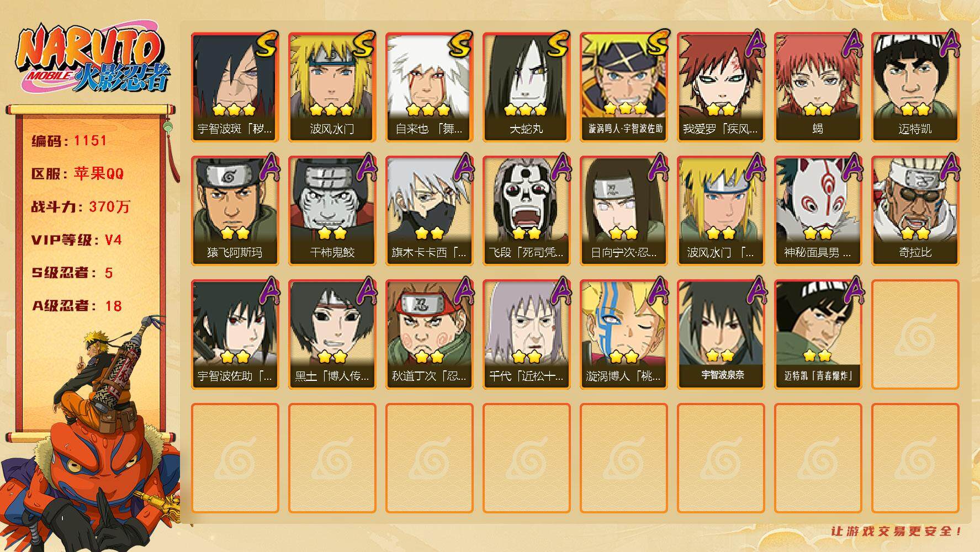Click the 迈特凯「青春爆炸」card
980x552 pixels.
pyautogui.click(x=818, y=335)
